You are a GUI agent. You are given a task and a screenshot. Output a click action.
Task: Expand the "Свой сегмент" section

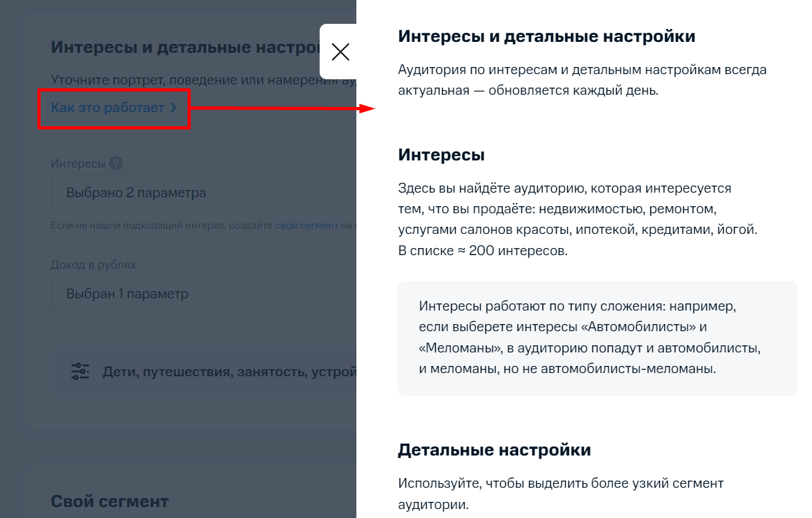[x=110, y=501]
